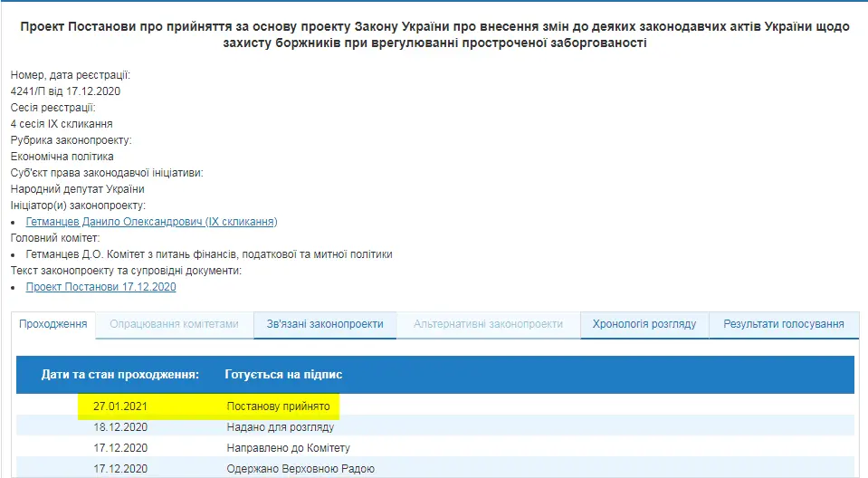Viewport: 868px width, 478px height.
Task: Click the highlighted Постанову прийнято status
Action: point(278,406)
